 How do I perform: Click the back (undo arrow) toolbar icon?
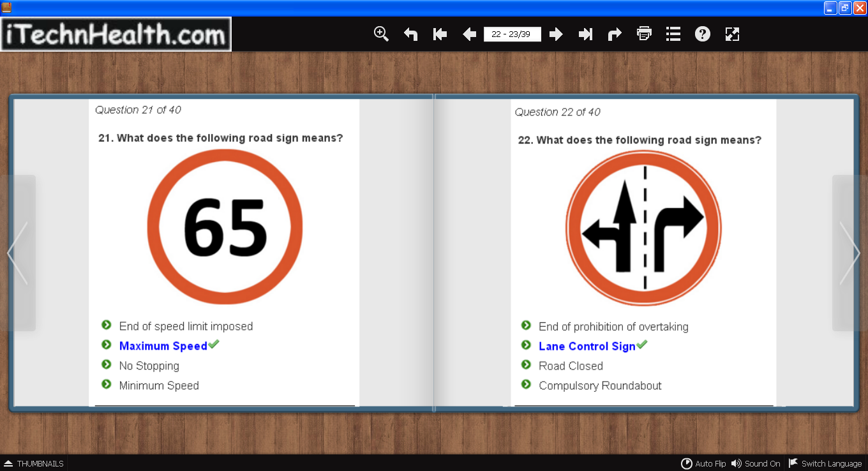(410, 34)
